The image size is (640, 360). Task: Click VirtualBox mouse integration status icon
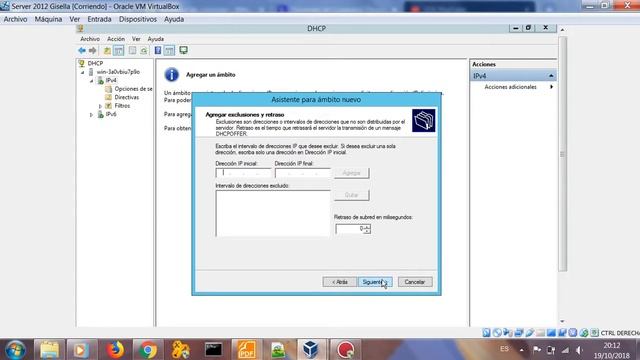pos(584,333)
